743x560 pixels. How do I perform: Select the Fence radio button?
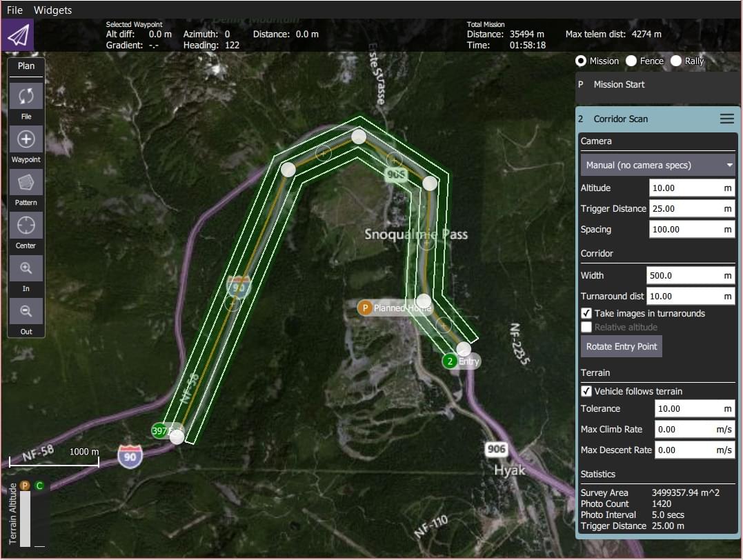[x=631, y=61]
